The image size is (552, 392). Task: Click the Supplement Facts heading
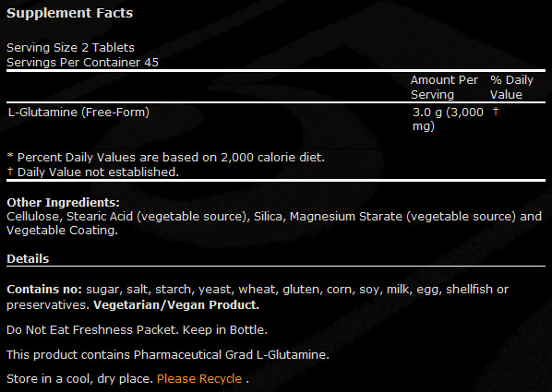(x=70, y=13)
